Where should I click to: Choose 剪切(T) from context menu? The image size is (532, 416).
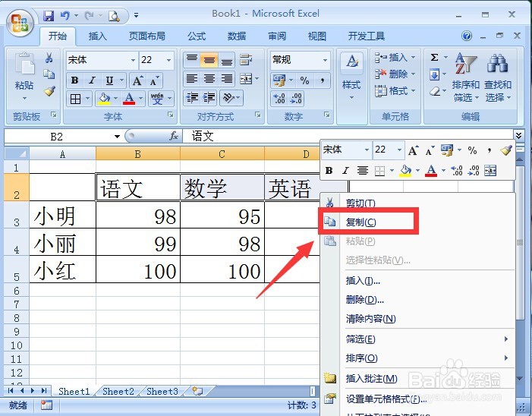tap(417, 203)
